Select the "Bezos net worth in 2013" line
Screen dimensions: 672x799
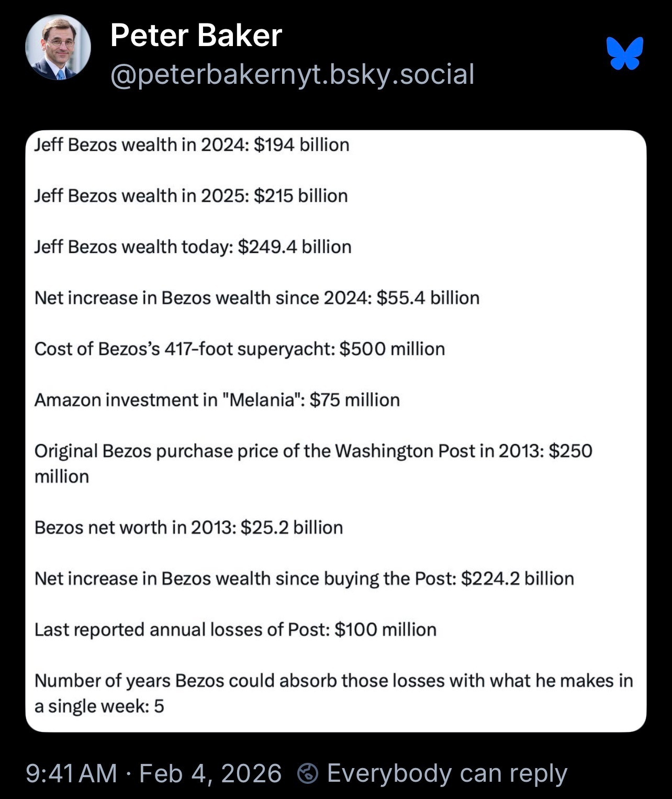point(188,527)
